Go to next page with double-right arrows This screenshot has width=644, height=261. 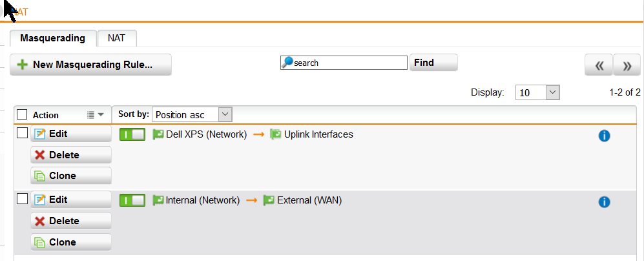[x=627, y=65]
